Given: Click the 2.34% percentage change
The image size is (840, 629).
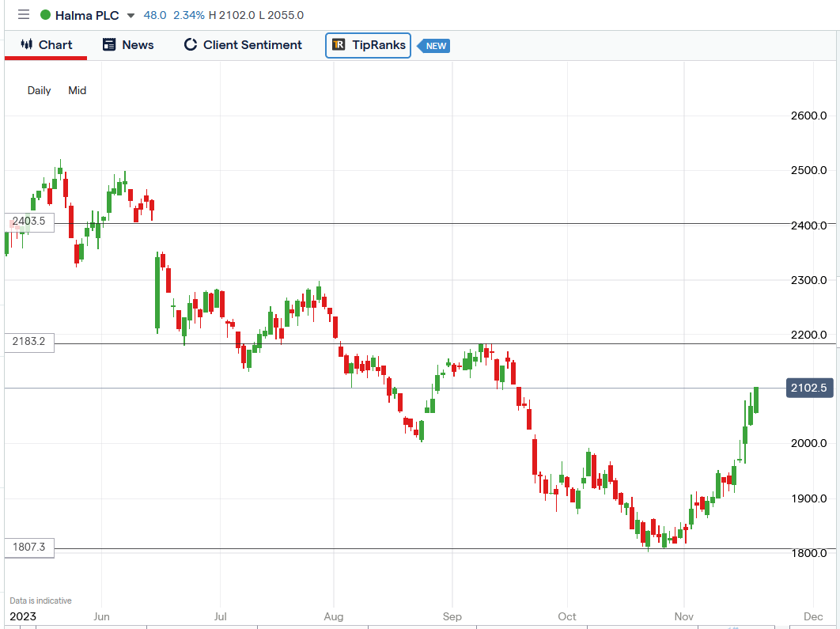Looking at the screenshot, I should click(x=188, y=16).
